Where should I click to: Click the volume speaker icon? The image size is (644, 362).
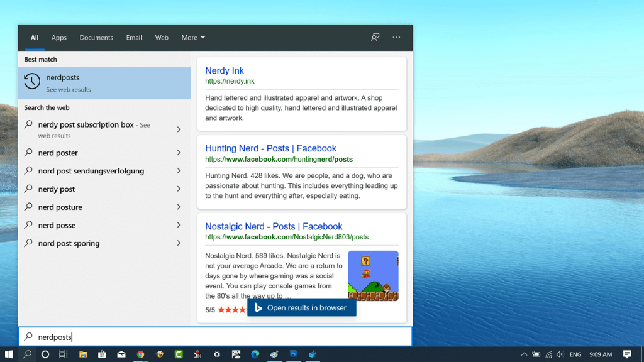[x=560, y=354]
